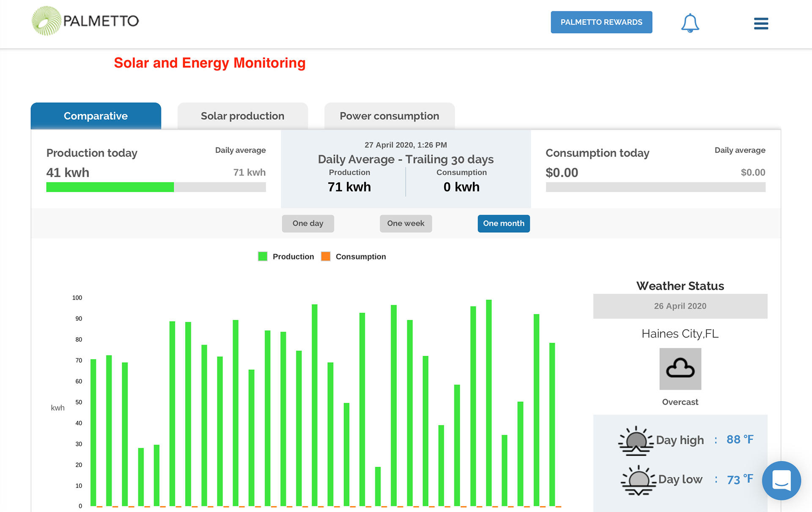Click the tallest production bar in the chart
Screen dimensions: 812x512
(x=488, y=402)
